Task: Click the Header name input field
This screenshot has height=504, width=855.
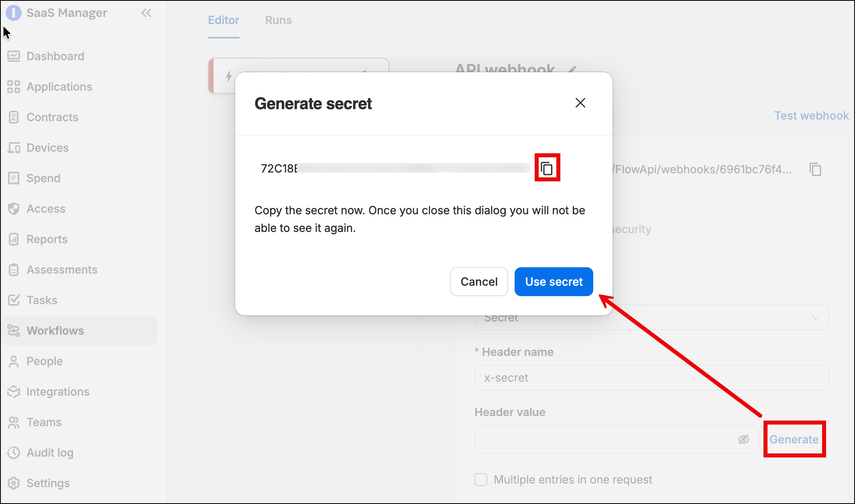Action: tap(651, 378)
